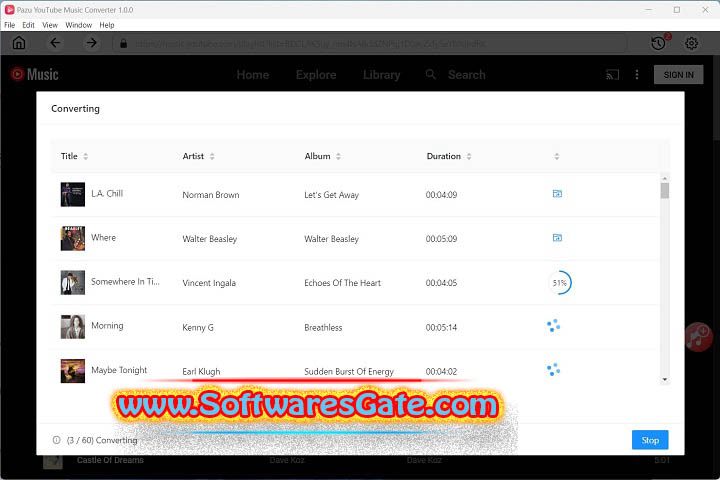Open the three-dot more options menu
The height and width of the screenshot is (480, 720).
coord(637,74)
